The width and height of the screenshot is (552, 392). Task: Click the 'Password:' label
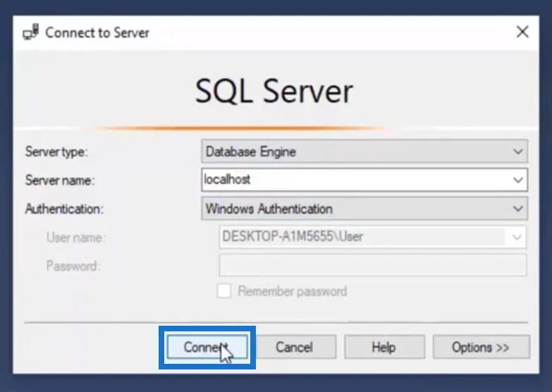73,266
